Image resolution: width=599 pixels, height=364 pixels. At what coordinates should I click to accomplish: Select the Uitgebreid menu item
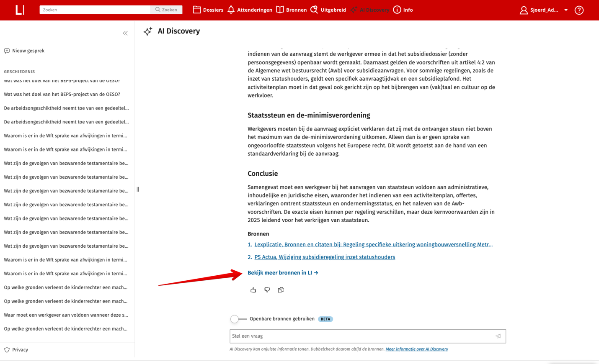coord(332,10)
